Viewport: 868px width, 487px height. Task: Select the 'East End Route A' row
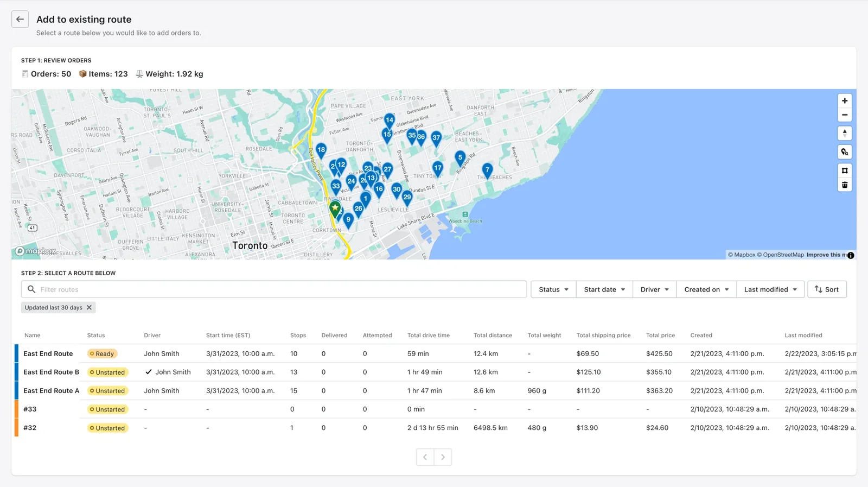[x=436, y=390]
